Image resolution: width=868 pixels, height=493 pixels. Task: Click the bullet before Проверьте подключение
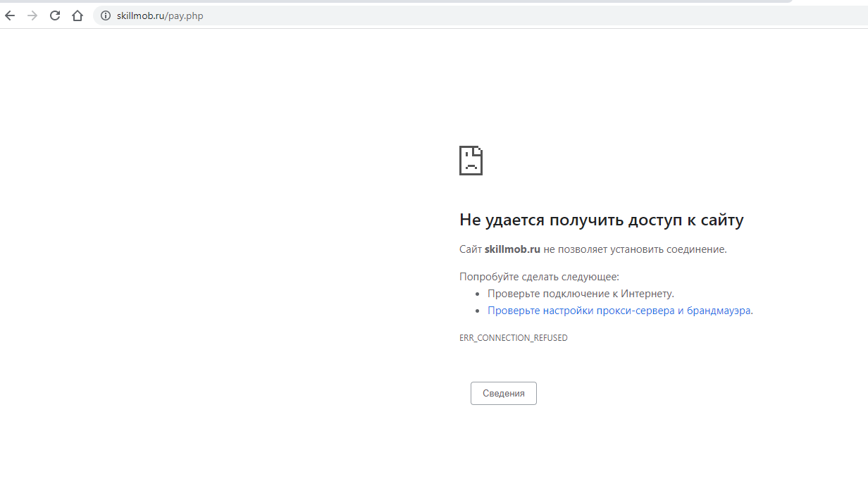[x=478, y=294]
